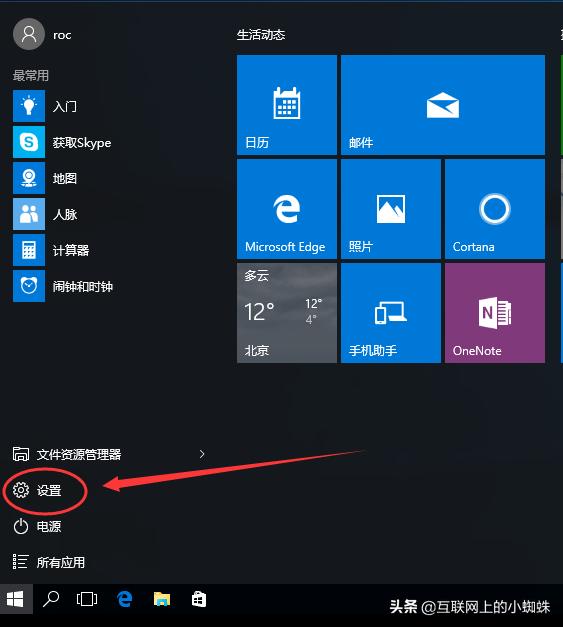Open the 闹钟和时钟 alarm clock icon
The width and height of the screenshot is (563, 627).
(29, 286)
